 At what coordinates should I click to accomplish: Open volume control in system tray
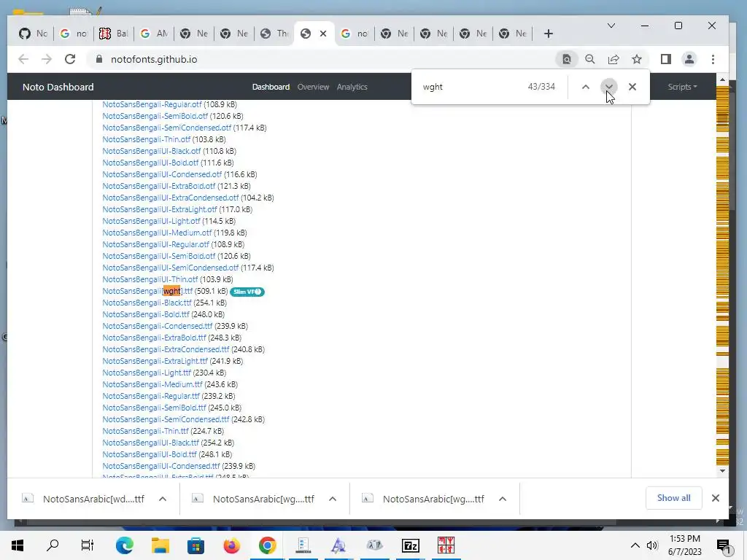(652, 545)
